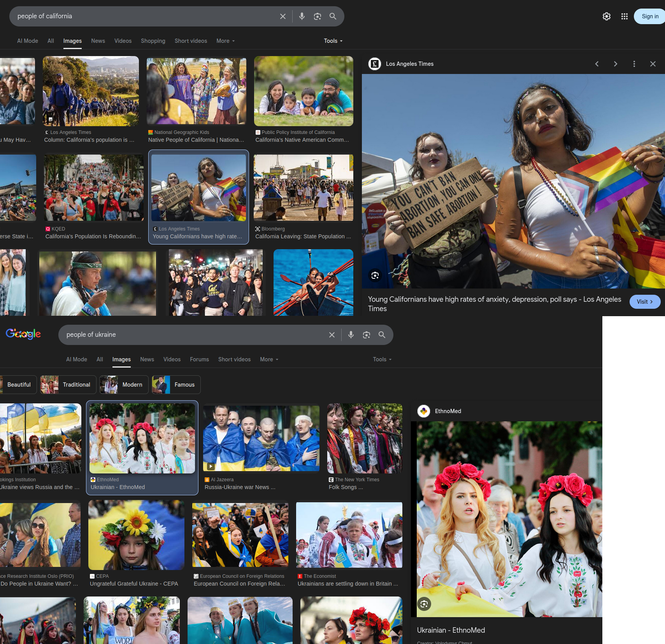Image resolution: width=665 pixels, height=644 pixels.
Task: Open "Ungrateful Grateful Ukraine - CEPA" title
Action: coord(134,584)
